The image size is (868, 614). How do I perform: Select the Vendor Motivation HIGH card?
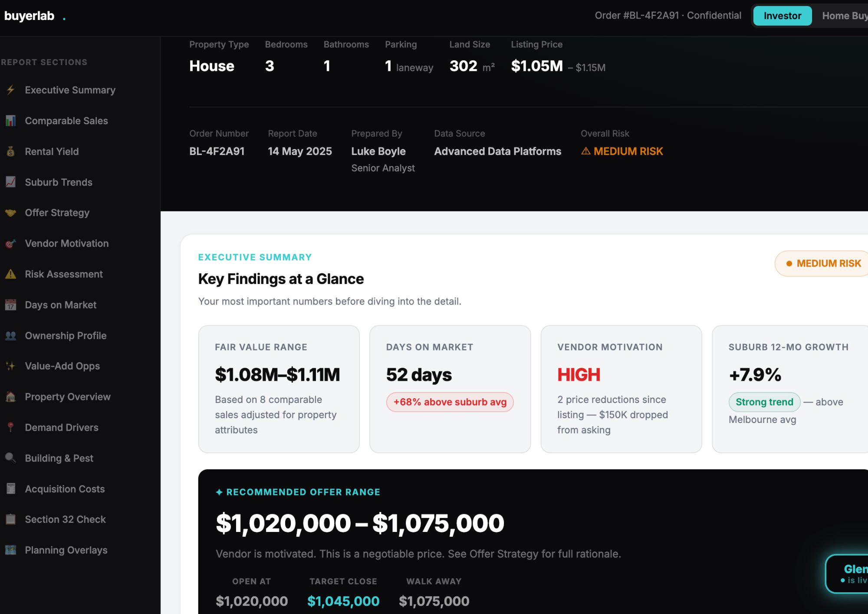tap(621, 389)
